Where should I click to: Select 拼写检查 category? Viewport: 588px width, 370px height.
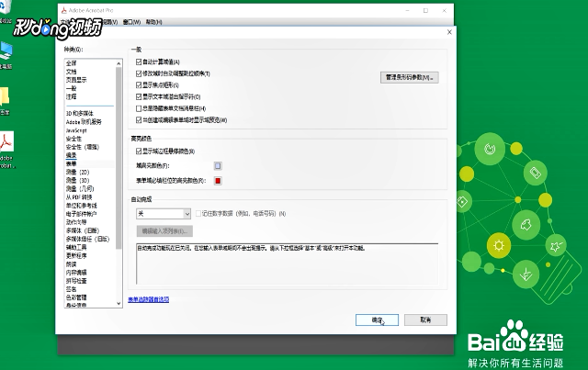[x=76, y=281]
